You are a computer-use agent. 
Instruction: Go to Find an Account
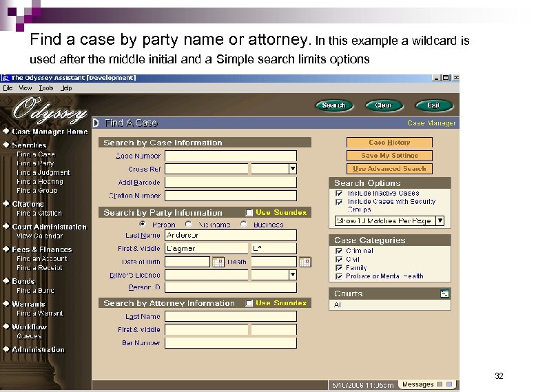[42, 259]
